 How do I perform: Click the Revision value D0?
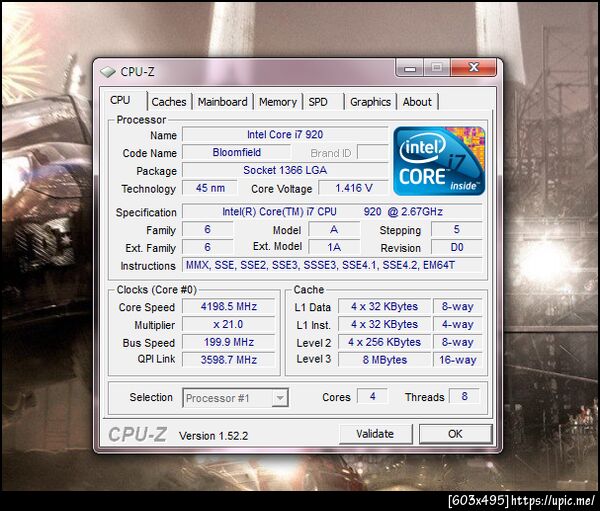coord(457,247)
